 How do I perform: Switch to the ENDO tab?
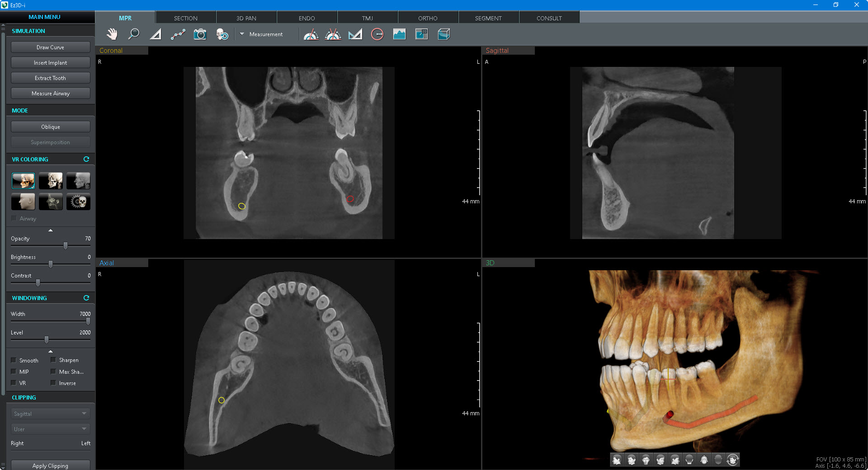click(307, 18)
